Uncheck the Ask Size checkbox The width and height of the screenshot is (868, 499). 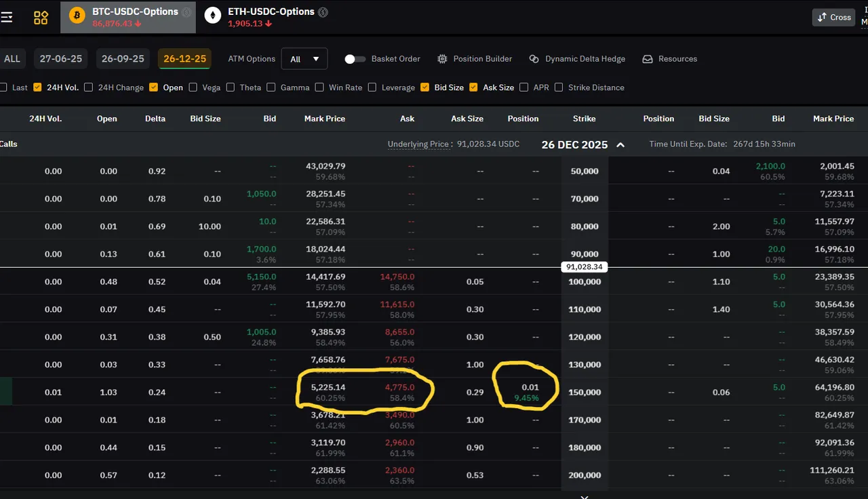[x=473, y=87]
